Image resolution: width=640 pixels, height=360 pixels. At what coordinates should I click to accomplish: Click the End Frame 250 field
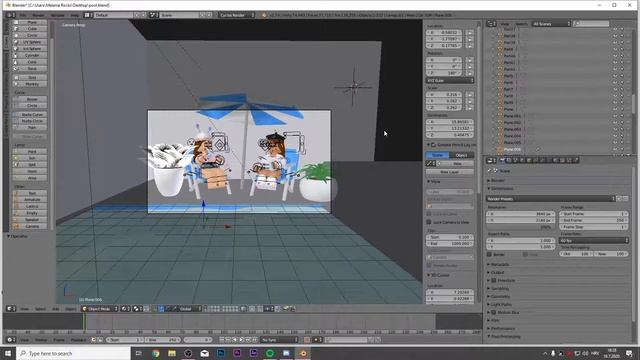[x=594, y=220]
